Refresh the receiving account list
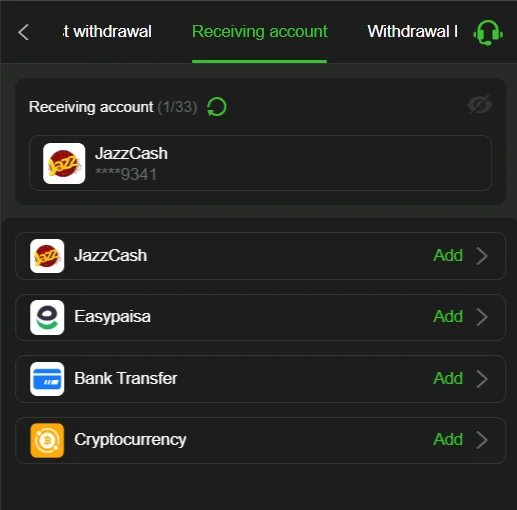The image size is (517, 510). (x=217, y=107)
